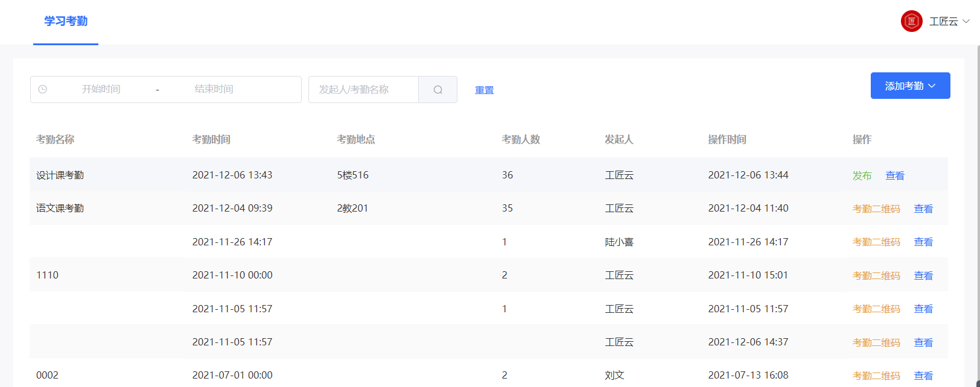
Task: Focus the 发起人/考勤名称 search input
Action: (363, 90)
